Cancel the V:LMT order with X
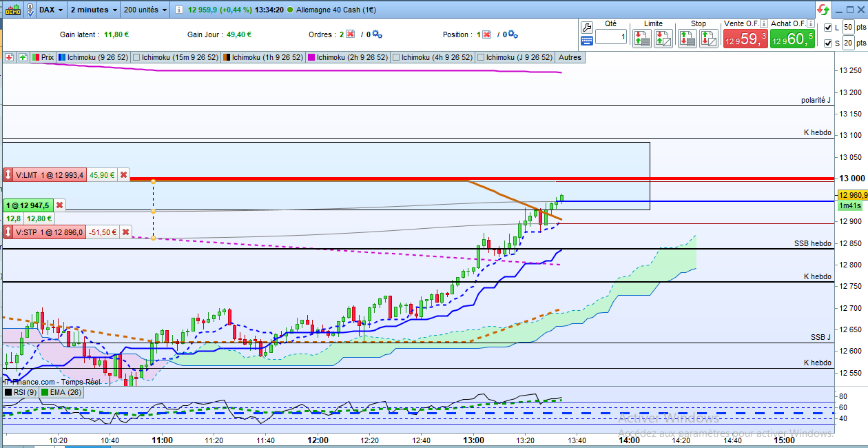Image resolution: width=868 pixels, height=448 pixels. (x=123, y=175)
